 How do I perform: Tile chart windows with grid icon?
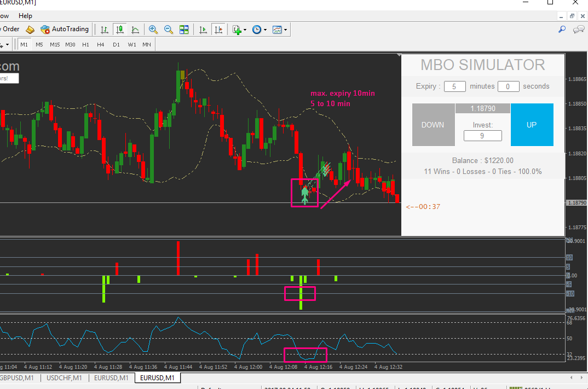click(x=184, y=30)
